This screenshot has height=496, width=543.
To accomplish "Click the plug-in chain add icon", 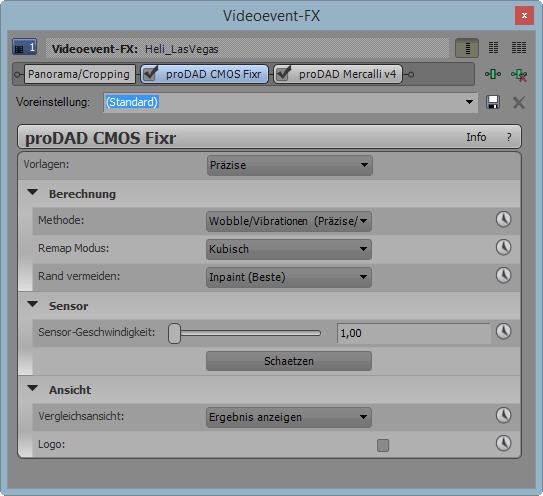I will [x=493, y=74].
